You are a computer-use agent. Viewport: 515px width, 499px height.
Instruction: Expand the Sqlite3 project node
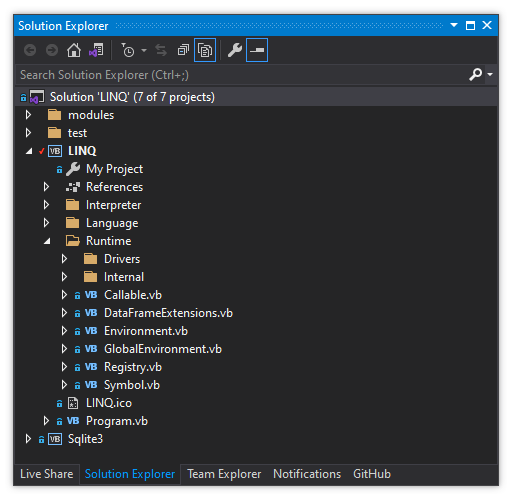(x=28, y=439)
